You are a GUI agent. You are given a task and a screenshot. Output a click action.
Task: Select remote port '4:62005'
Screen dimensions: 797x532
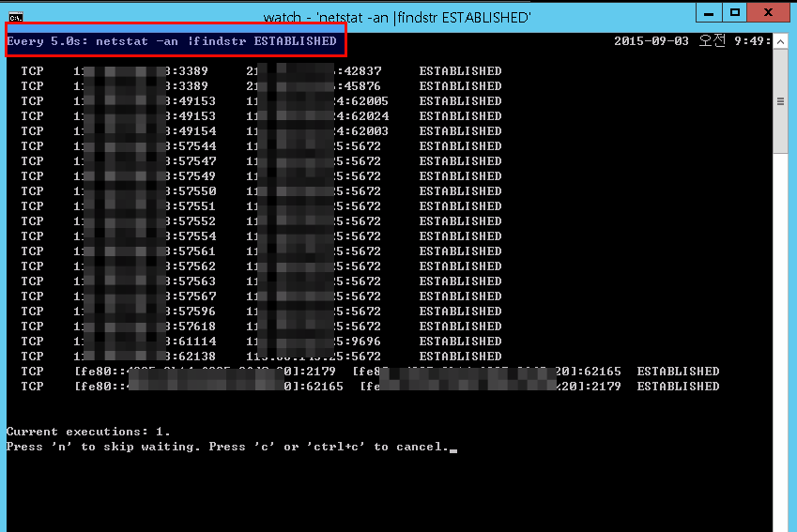(x=362, y=101)
